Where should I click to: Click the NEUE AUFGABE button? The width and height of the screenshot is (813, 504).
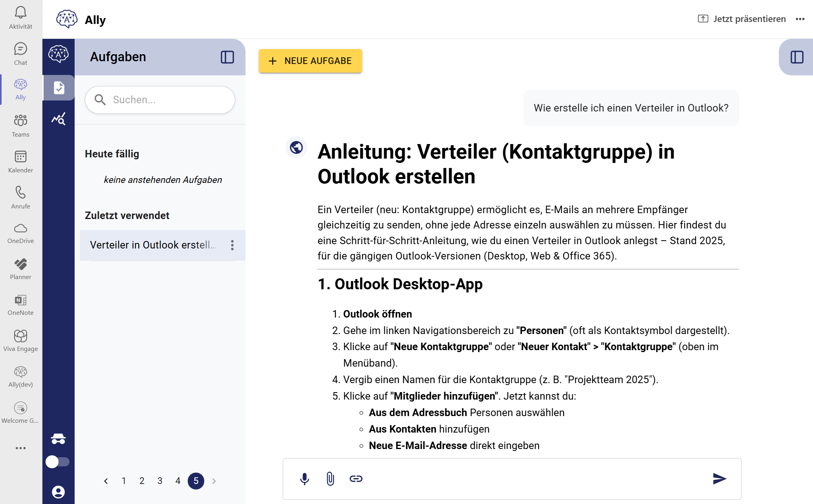[310, 61]
